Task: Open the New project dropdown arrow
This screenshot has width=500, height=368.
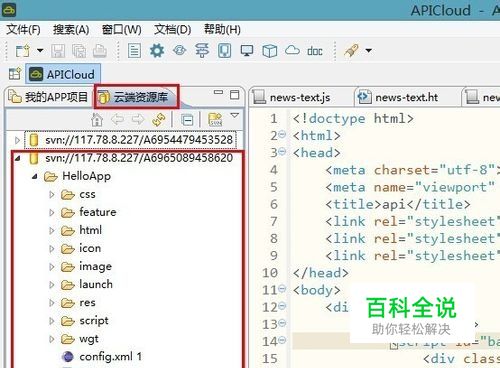Action: click(x=40, y=51)
